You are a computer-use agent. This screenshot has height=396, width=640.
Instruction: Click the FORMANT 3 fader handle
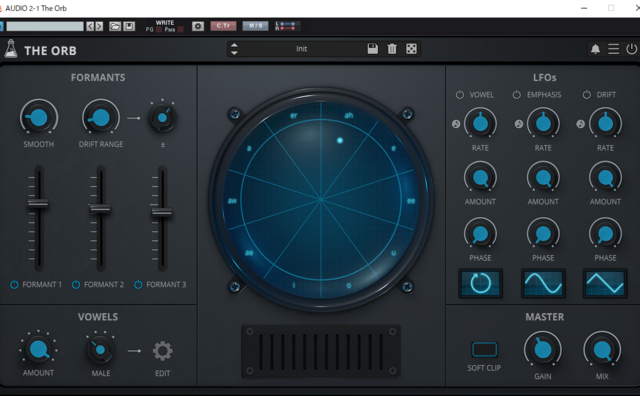[162, 212]
